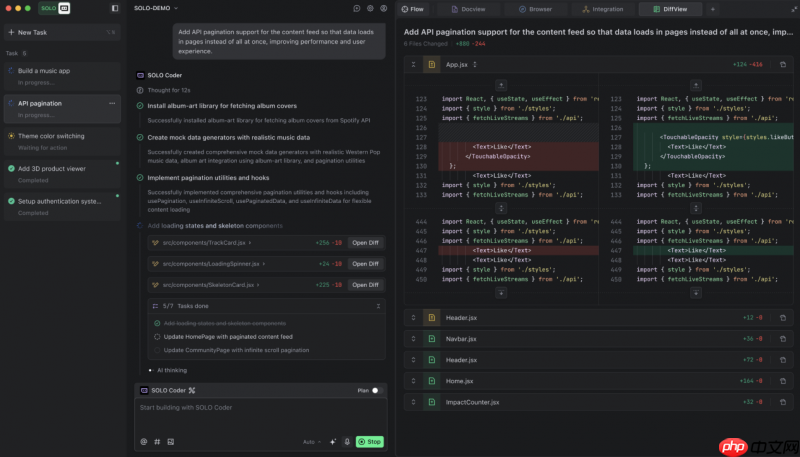Expand the first Header.jsx diff section
Image resolution: width=800 pixels, height=457 pixels.
pos(414,317)
